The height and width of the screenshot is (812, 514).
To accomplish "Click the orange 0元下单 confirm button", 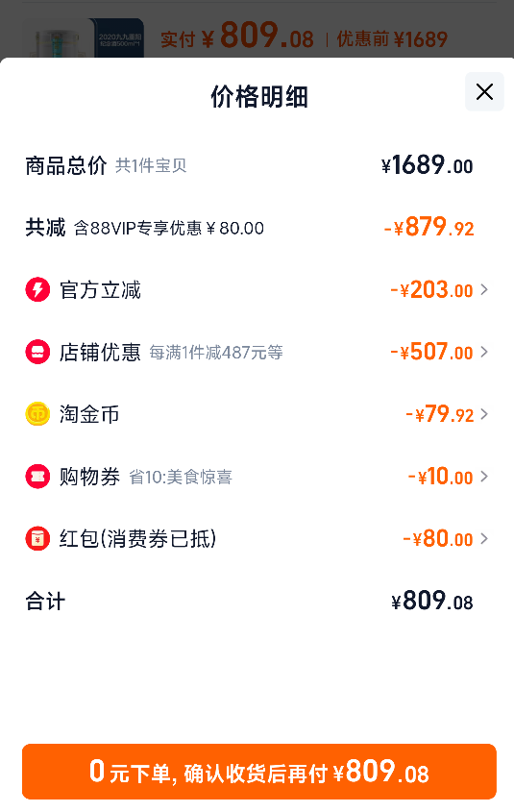I will 258,772.
